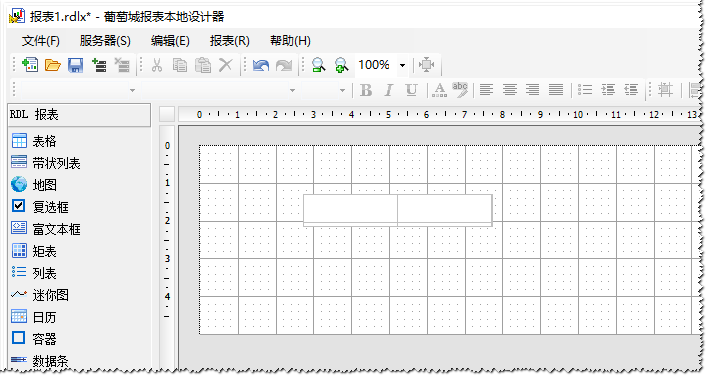Screen dimensions: 713x382
Task: Center align text
Action: 510,90
